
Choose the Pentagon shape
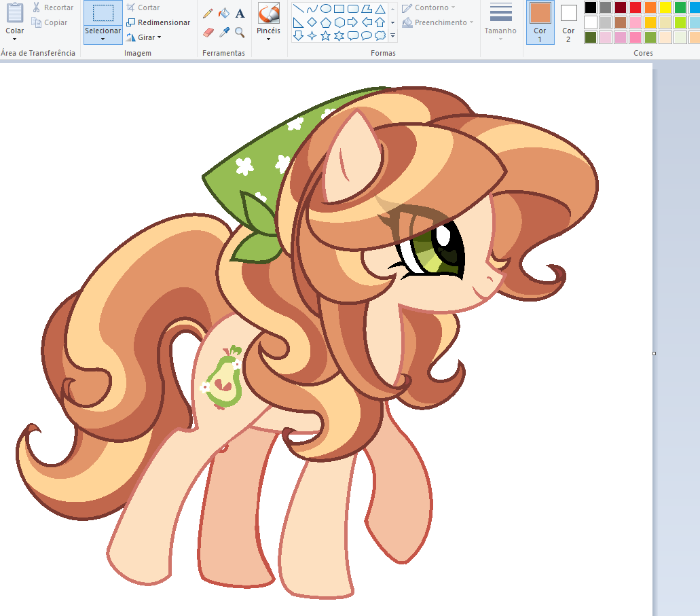(x=326, y=22)
